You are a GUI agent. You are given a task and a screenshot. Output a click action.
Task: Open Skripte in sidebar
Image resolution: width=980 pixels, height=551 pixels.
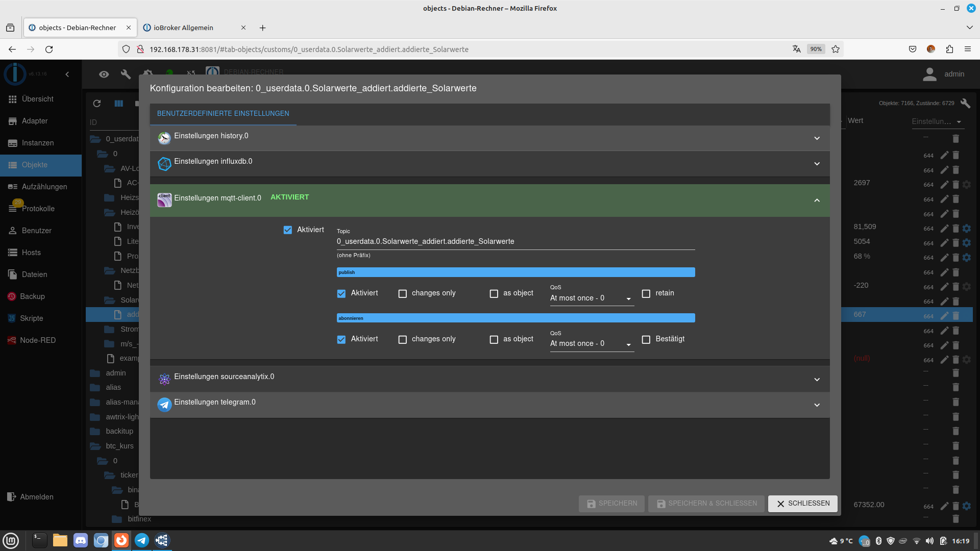(32, 318)
